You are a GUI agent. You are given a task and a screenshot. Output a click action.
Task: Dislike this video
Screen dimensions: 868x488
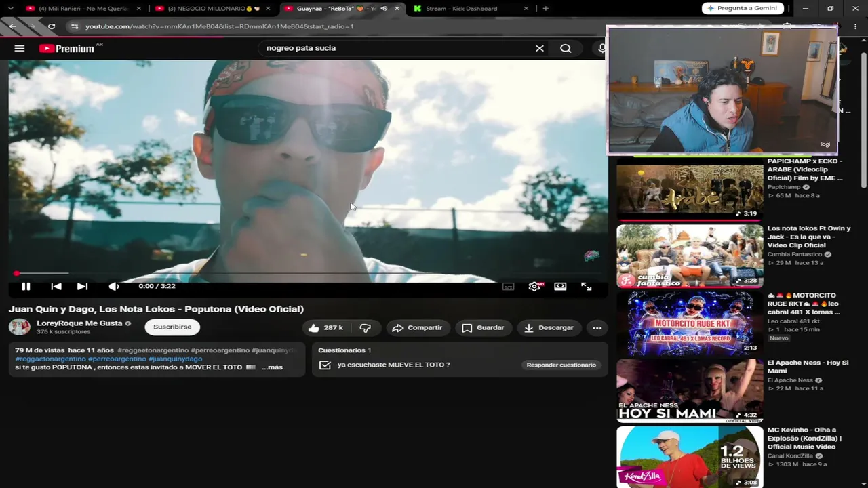coord(365,328)
